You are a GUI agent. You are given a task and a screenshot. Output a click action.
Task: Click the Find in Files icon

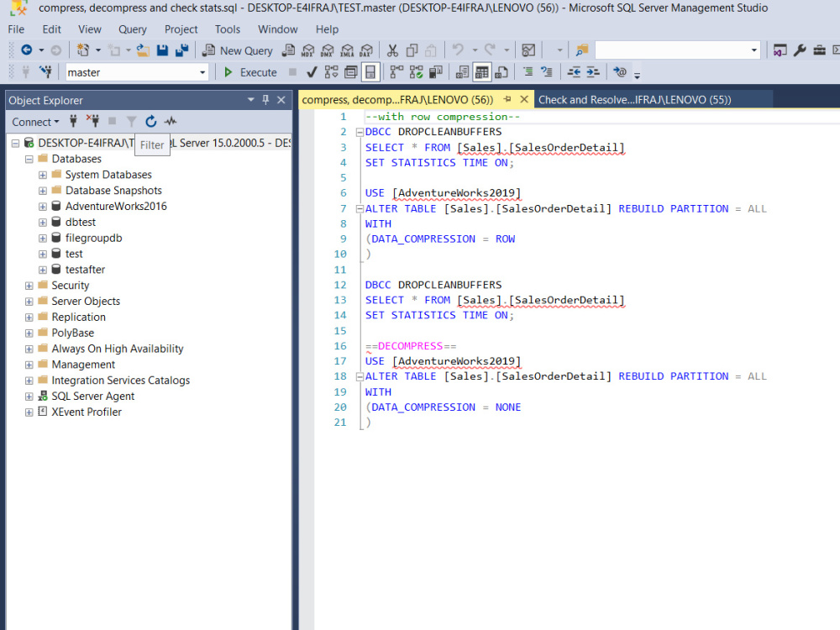(582, 50)
